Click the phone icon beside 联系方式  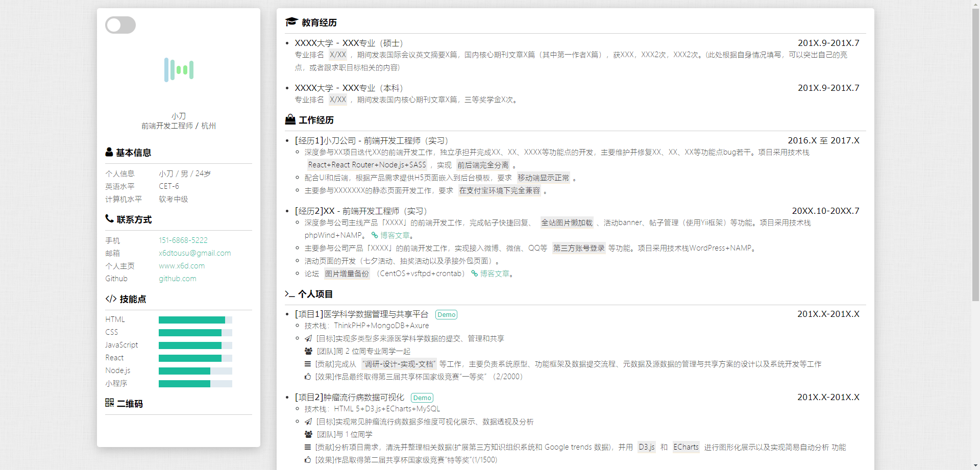[x=109, y=218]
